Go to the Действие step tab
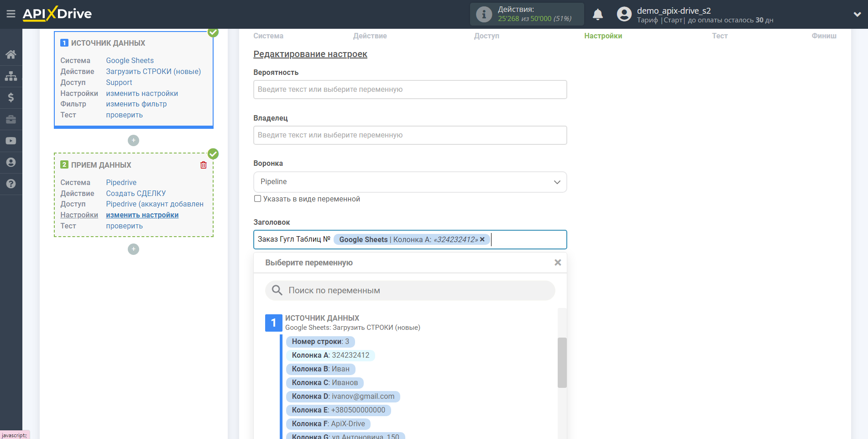The image size is (868, 439). 370,36
